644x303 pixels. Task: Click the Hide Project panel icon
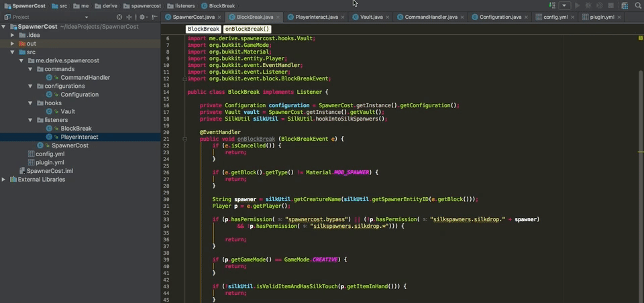154,17
